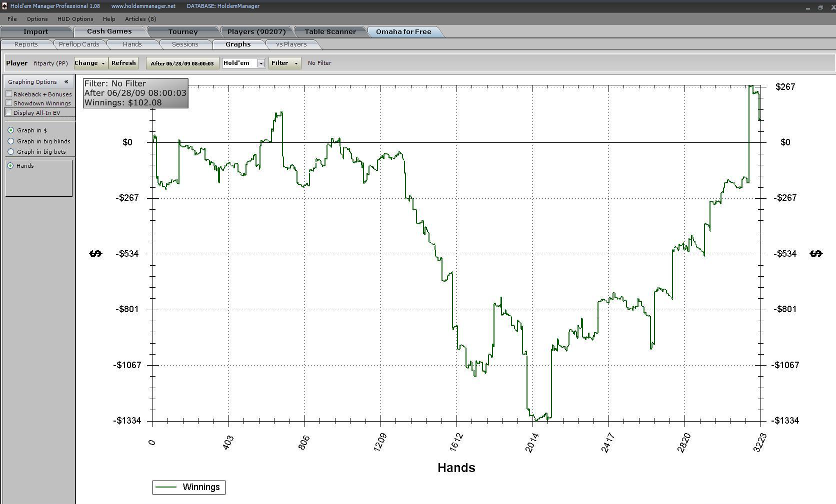Restore the Hold'em Manager window
Image resolution: width=836 pixels, height=504 pixels.
[820, 7]
